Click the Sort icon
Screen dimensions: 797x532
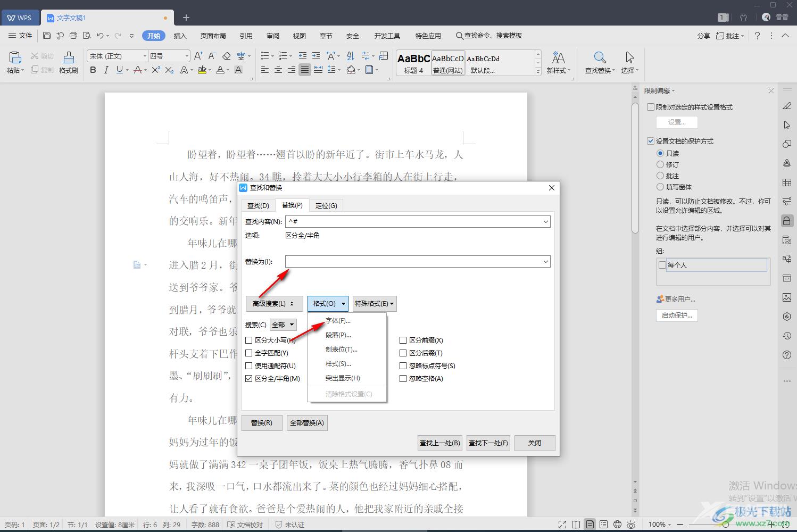click(x=350, y=56)
